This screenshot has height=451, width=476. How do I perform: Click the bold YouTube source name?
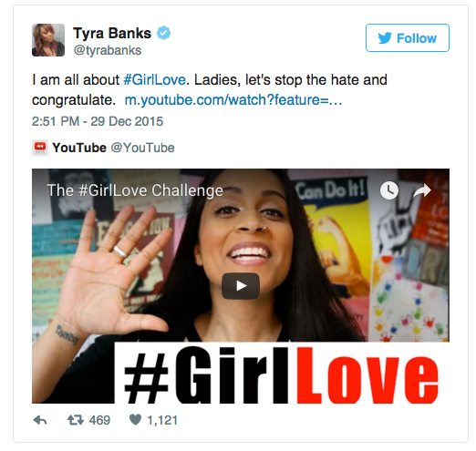(79, 148)
